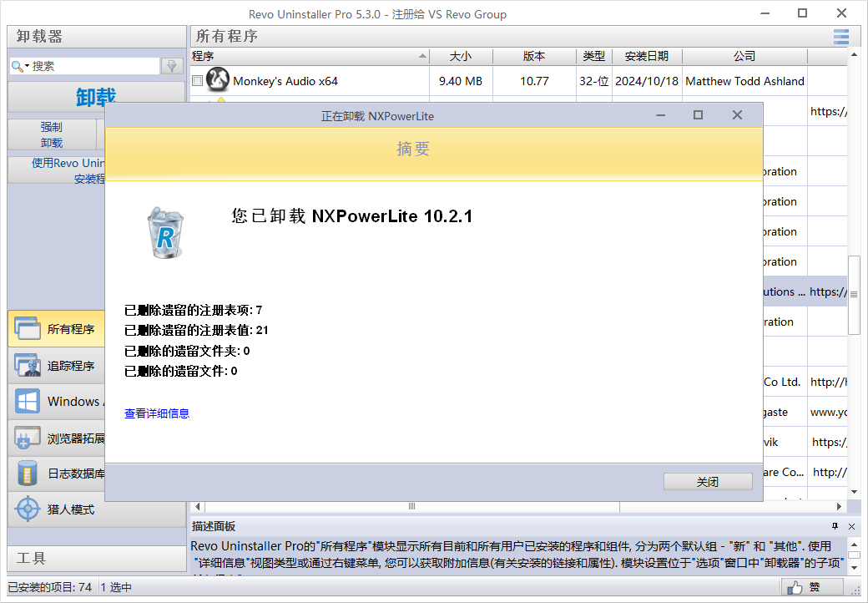Click the 使用Revo Uninstaller 安装程序 button
868x603 pixels.
57,170
